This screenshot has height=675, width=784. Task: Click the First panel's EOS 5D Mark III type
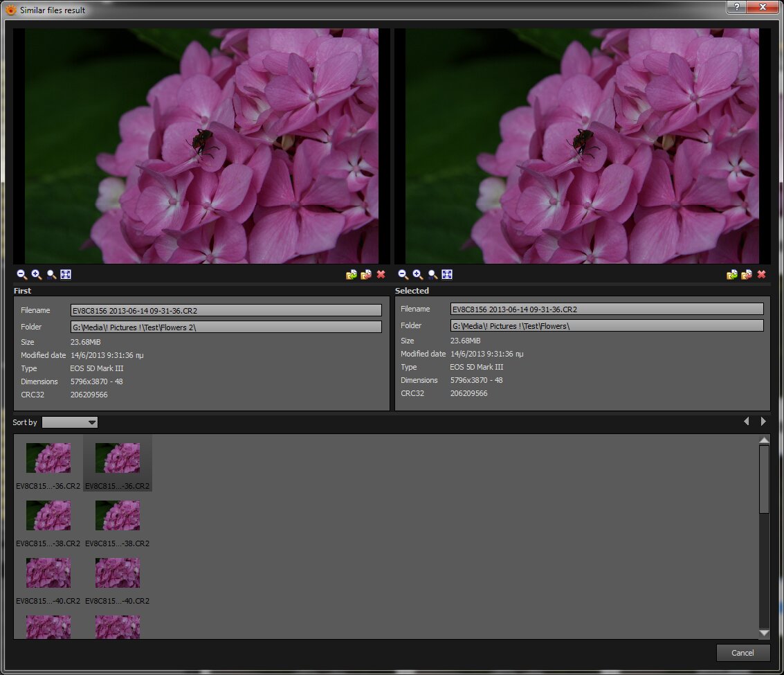(x=96, y=368)
